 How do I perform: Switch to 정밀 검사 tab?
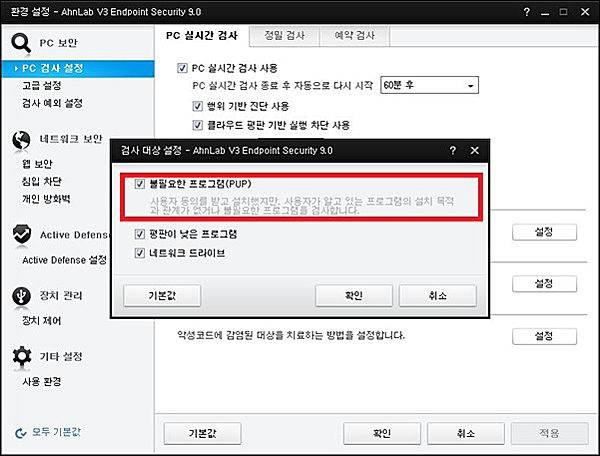tap(284, 36)
